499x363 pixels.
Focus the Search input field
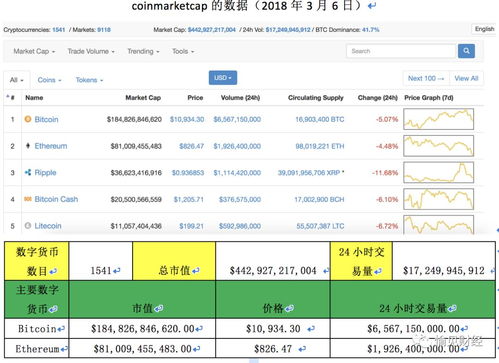coord(401,51)
